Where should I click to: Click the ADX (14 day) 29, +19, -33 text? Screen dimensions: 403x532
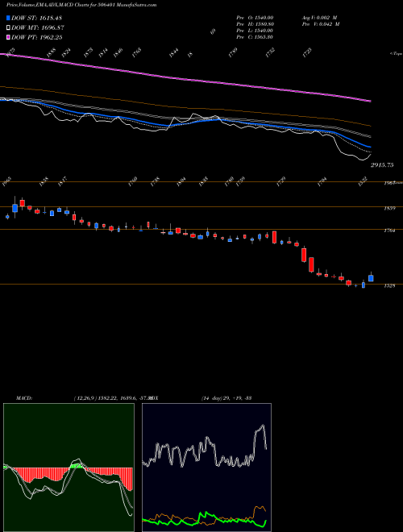pos(226,397)
